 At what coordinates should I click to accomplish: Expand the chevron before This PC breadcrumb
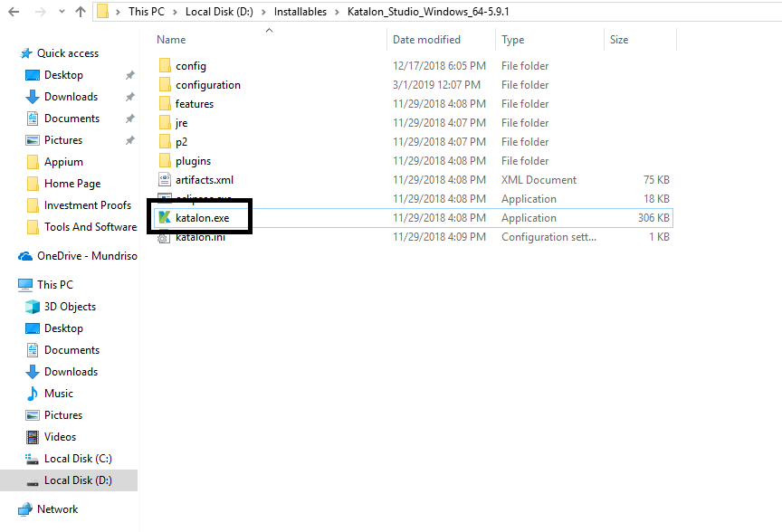pyautogui.click(x=119, y=12)
